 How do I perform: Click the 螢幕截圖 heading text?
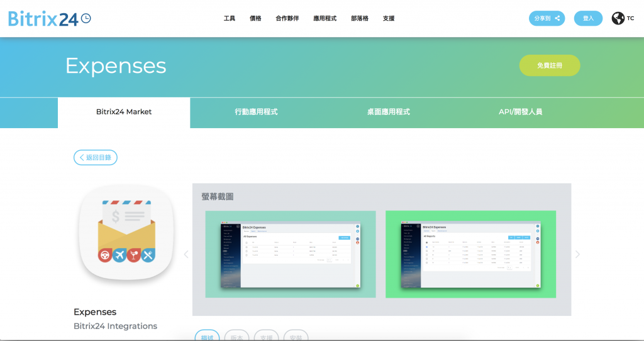tap(218, 197)
